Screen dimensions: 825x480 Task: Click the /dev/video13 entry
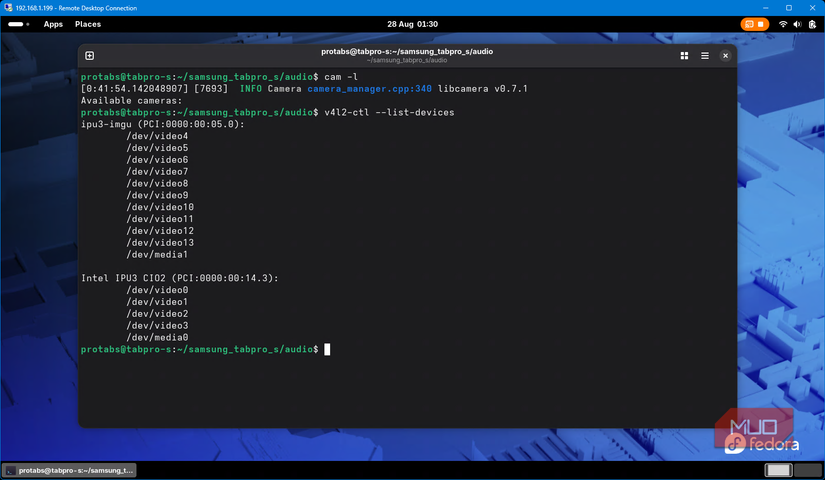pyautogui.click(x=160, y=243)
